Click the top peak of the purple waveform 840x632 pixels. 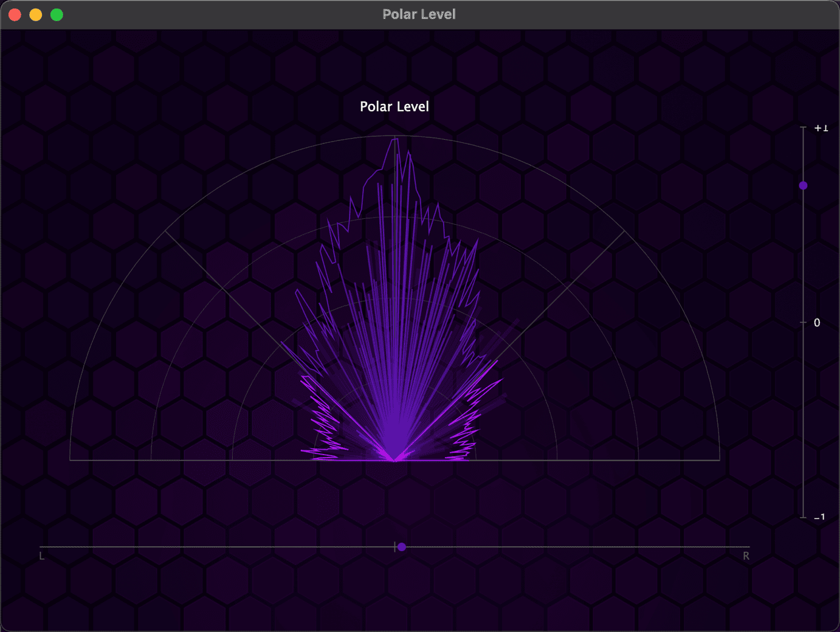396,140
